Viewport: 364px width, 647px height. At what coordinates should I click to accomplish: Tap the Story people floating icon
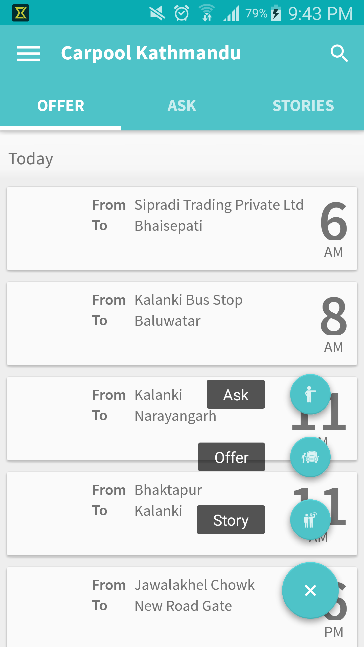(x=310, y=520)
